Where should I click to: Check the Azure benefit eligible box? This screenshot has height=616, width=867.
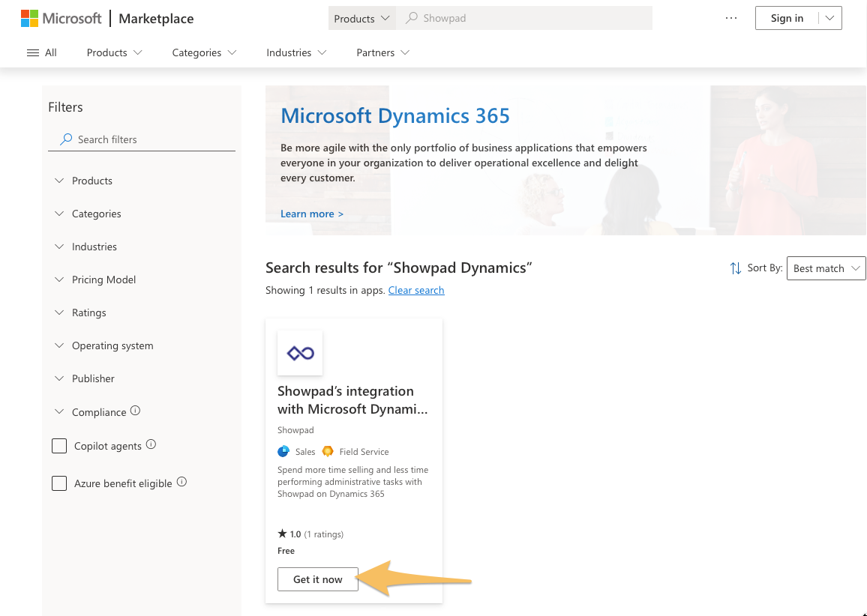coord(59,483)
